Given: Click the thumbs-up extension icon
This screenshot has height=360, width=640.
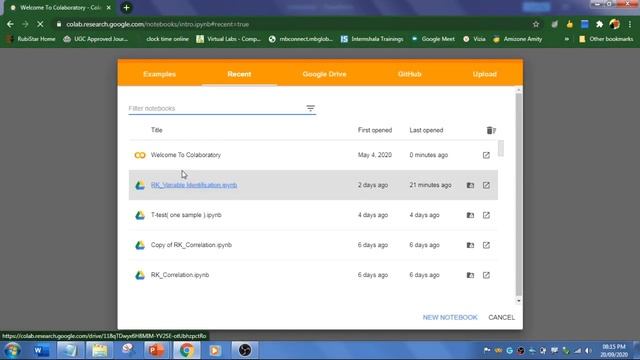Looking at the screenshot, I should [x=569, y=24].
